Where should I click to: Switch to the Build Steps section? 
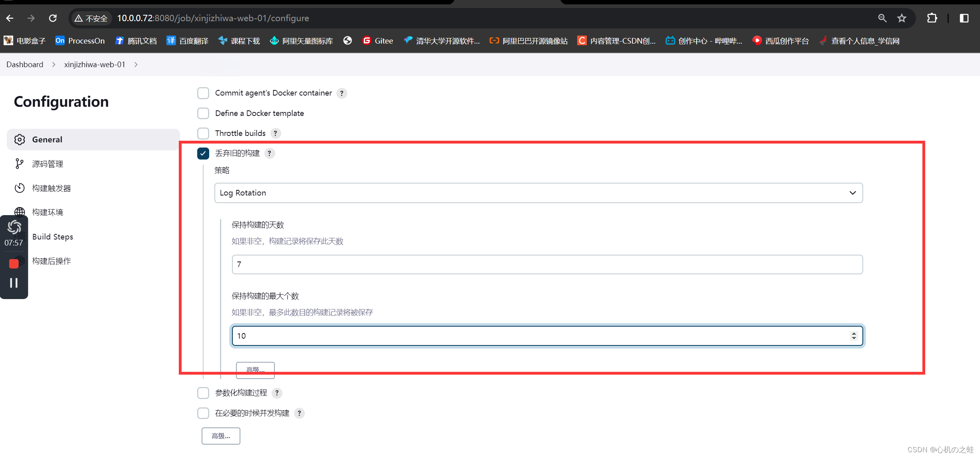52,236
